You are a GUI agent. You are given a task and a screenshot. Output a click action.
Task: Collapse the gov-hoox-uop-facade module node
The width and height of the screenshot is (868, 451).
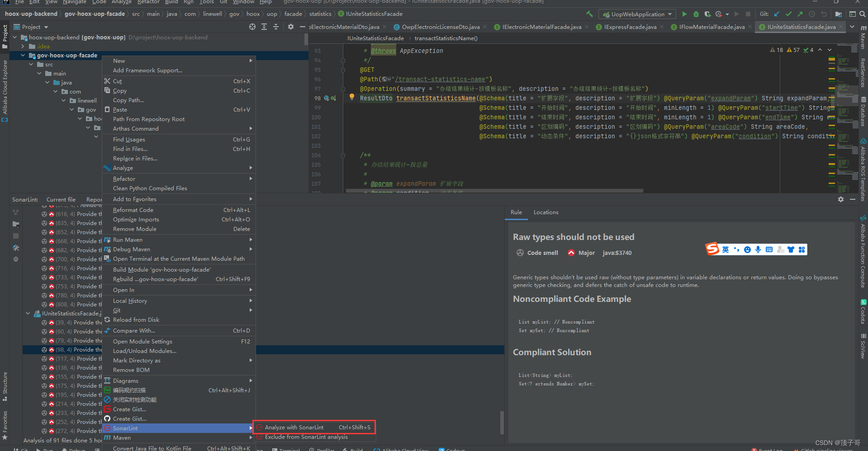point(23,56)
